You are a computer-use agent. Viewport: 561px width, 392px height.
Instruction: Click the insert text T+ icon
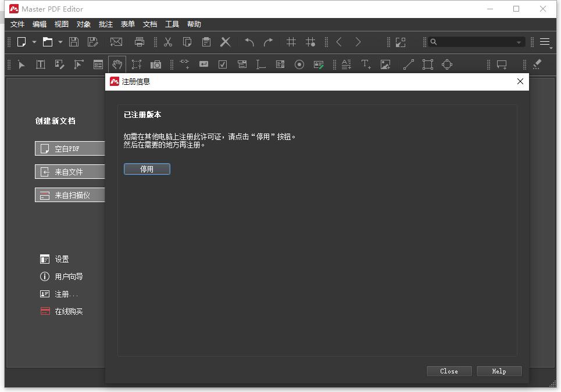pyautogui.click(x=366, y=64)
